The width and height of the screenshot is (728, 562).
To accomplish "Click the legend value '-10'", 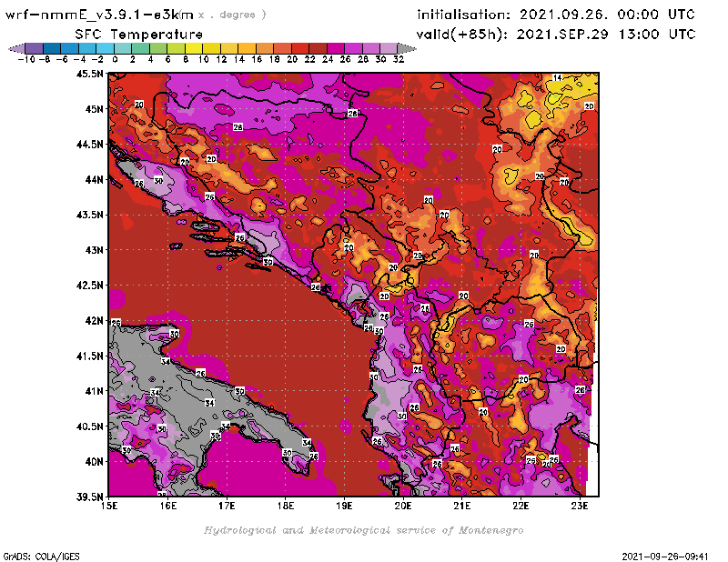I will point(26,59).
